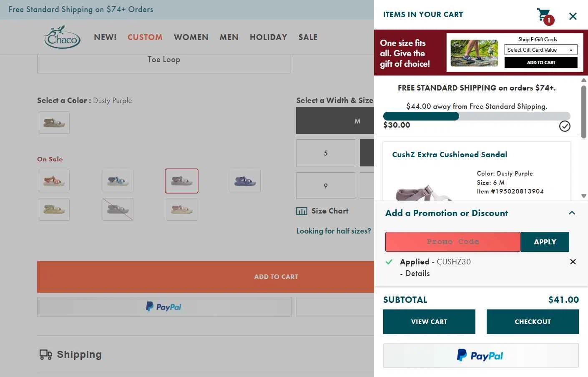Click the $30.00 progress amount
Screen dimensions: 588x377
click(397, 125)
